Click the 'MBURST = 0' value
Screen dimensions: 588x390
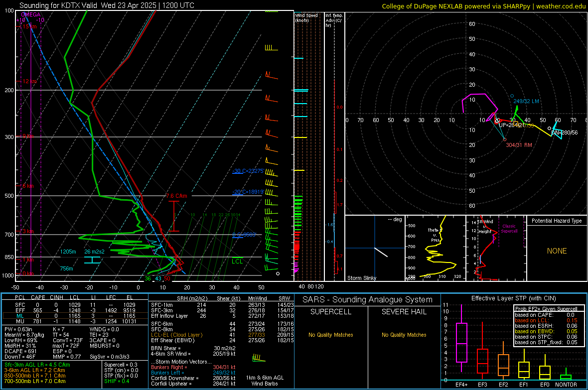105,346
